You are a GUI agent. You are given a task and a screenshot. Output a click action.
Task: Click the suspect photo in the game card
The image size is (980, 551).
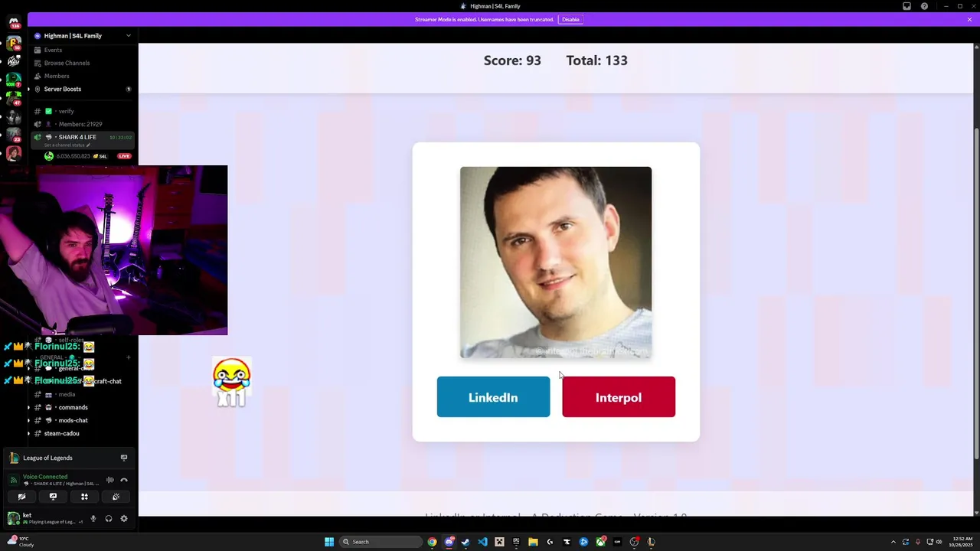[x=556, y=262]
